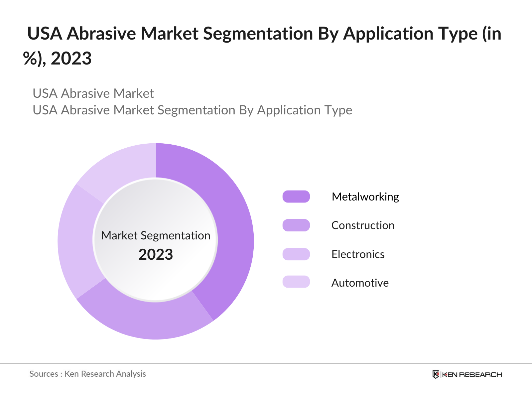
Task: Select the Metalworking legend color swatch
Action: [296, 197]
